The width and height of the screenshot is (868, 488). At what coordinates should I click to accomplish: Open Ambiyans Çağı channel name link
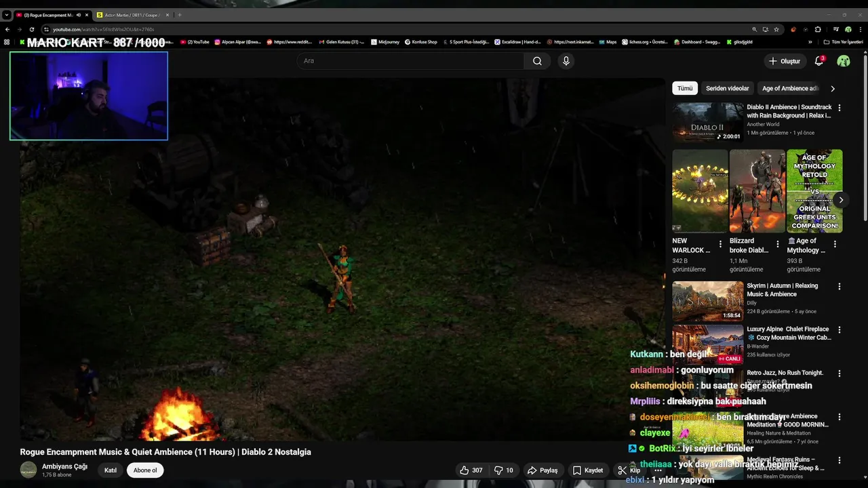(64, 466)
